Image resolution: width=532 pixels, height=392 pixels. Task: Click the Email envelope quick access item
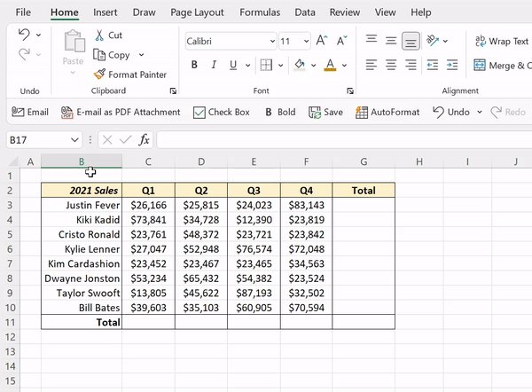(x=30, y=112)
